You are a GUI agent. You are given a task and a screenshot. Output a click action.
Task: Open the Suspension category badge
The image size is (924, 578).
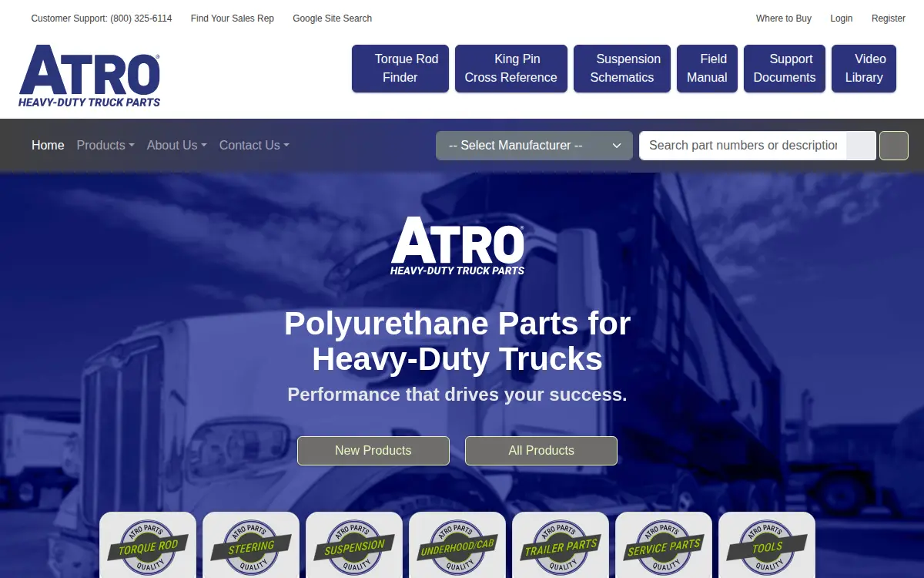pyautogui.click(x=354, y=545)
